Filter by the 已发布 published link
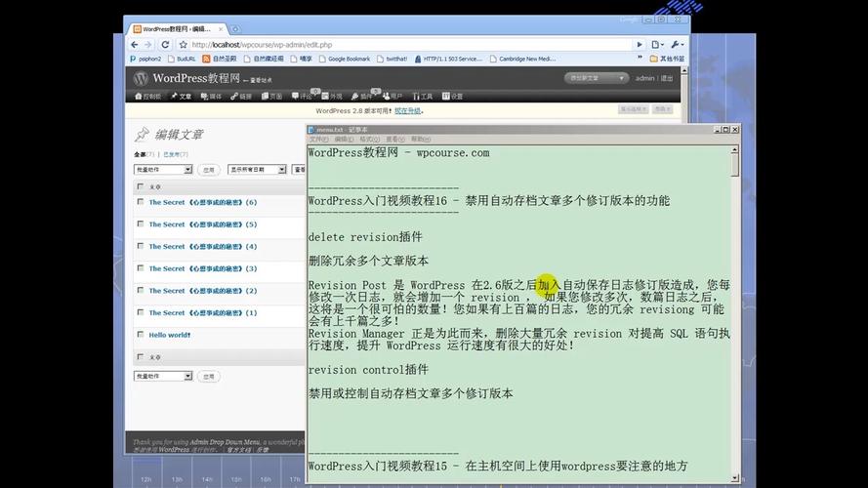 176,154
